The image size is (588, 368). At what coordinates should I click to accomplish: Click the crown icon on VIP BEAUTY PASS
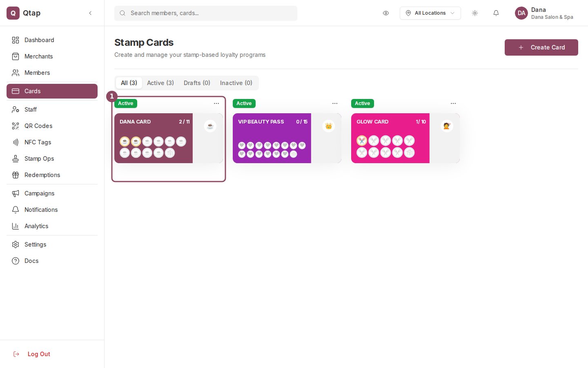[x=329, y=126]
